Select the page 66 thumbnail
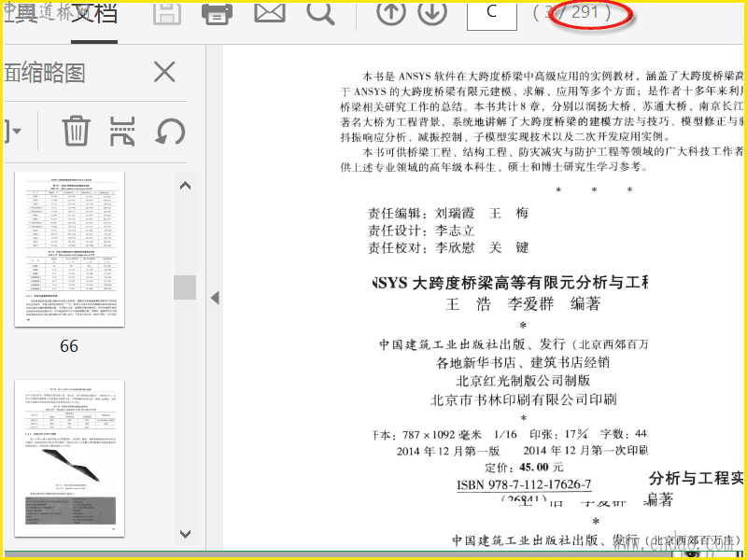 click(69, 249)
